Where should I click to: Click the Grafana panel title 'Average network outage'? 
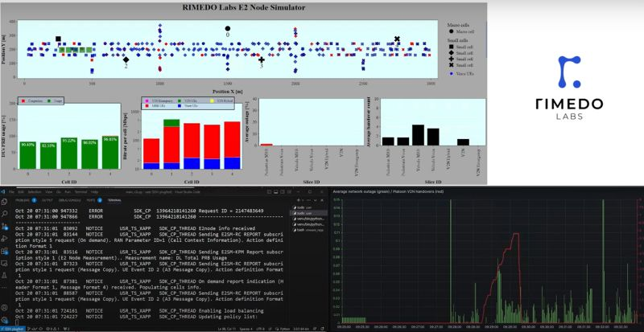coord(388,191)
